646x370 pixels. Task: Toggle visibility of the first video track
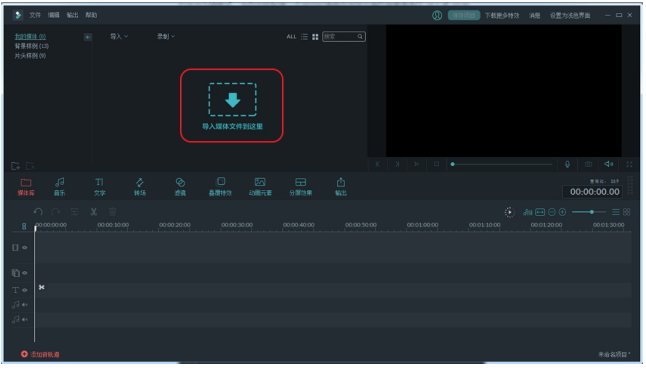point(25,247)
